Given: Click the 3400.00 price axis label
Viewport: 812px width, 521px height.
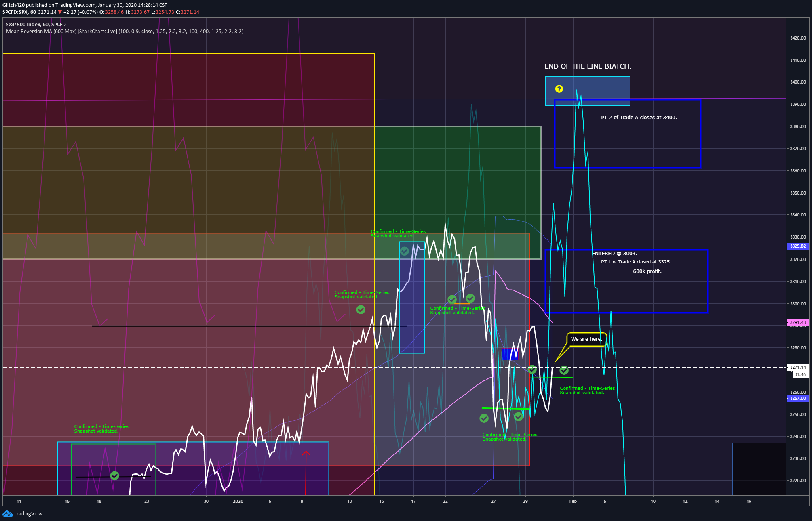Looking at the screenshot, I should [x=798, y=82].
